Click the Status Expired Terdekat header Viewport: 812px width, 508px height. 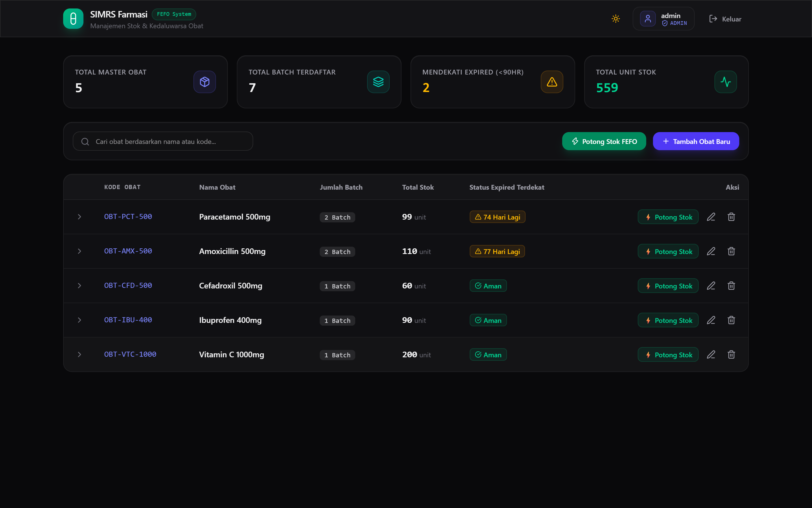(x=507, y=187)
